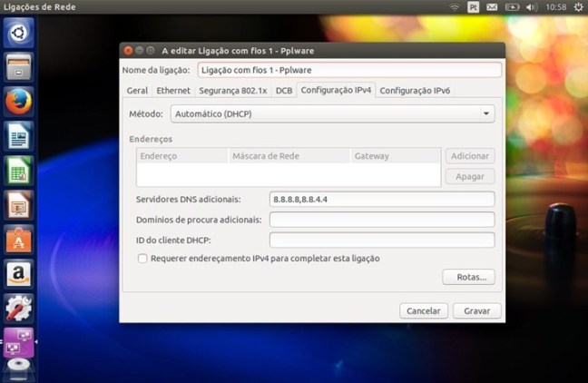Select the Segurança 802.1x tab
This screenshot has height=383, width=588.
[232, 91]
